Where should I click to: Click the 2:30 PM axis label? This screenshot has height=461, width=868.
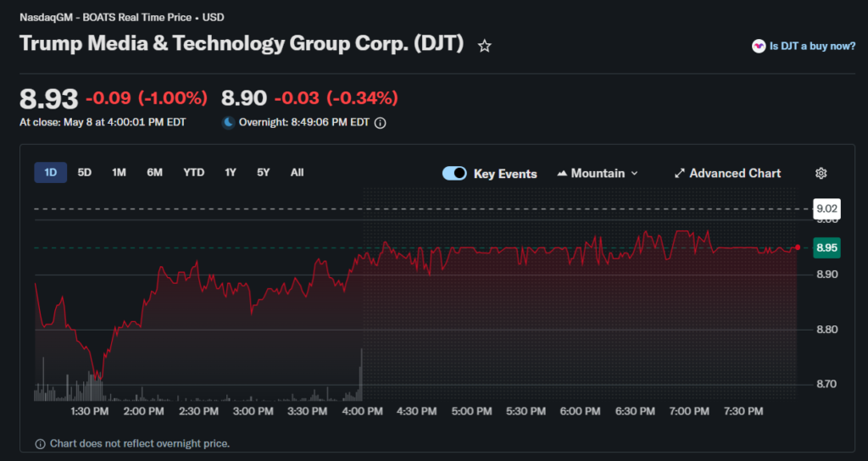coord(198,411)
